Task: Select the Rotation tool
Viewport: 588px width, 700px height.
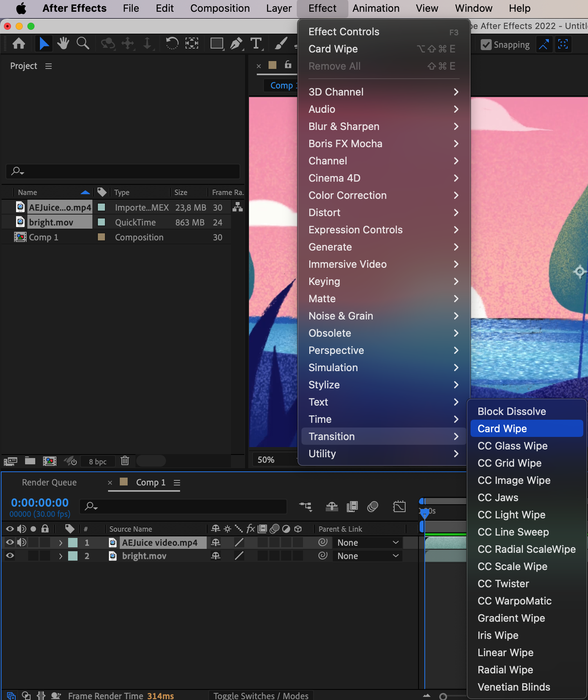Action: click(x=172, y=43)
